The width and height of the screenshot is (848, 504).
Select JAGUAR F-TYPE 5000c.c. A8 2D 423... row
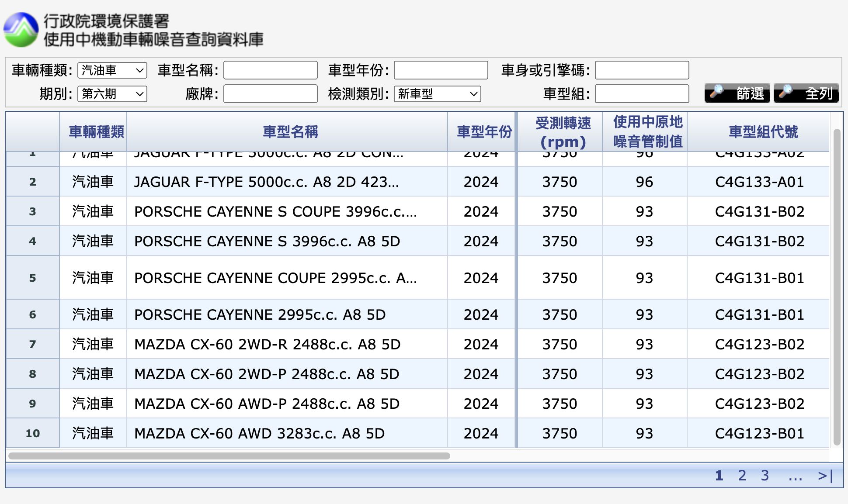tap(417, 182)
